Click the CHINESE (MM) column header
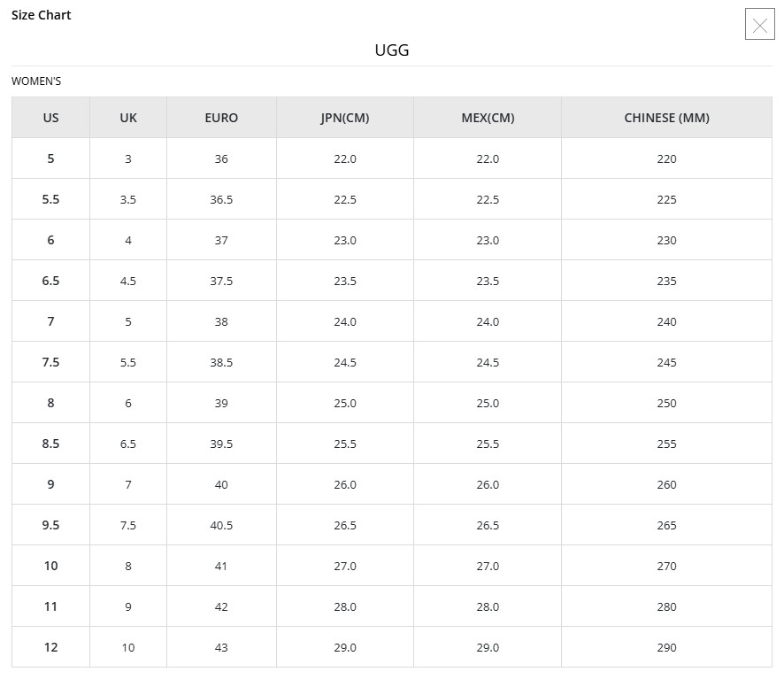This screenshot has height=687, width=784. [x=666, y=118]
